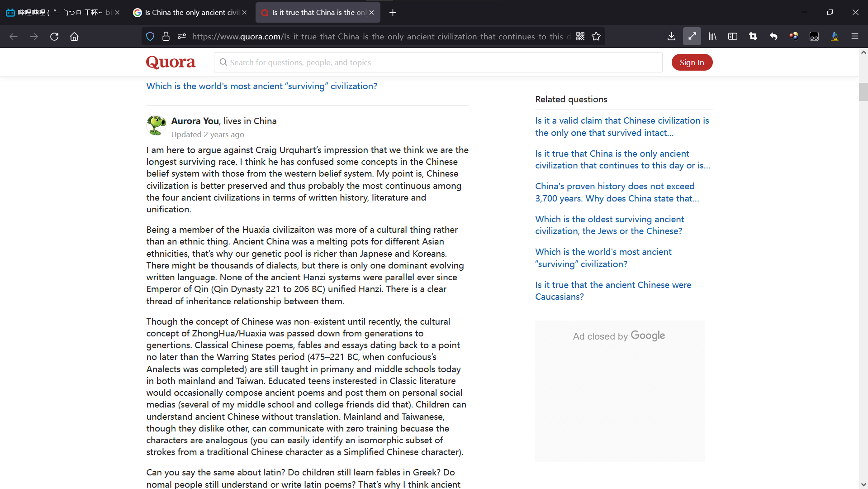This screenshot has width=868, height=489.
Task: Open the 'Updated 2 years ago' answer link
Action: [x=208, y=134]
